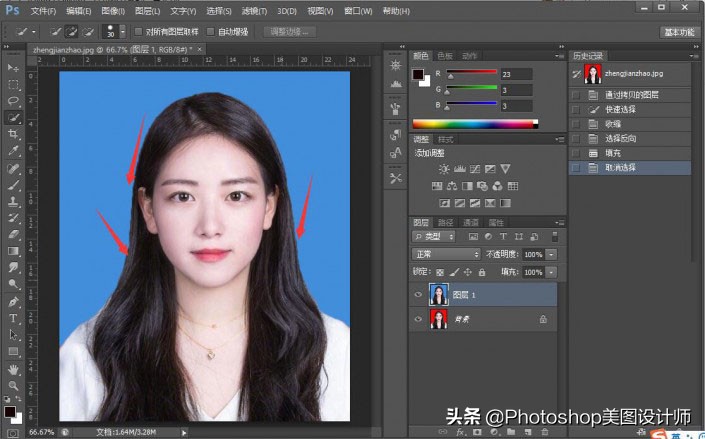Check the 自动增强 option
705x439 pixels.
210,32
